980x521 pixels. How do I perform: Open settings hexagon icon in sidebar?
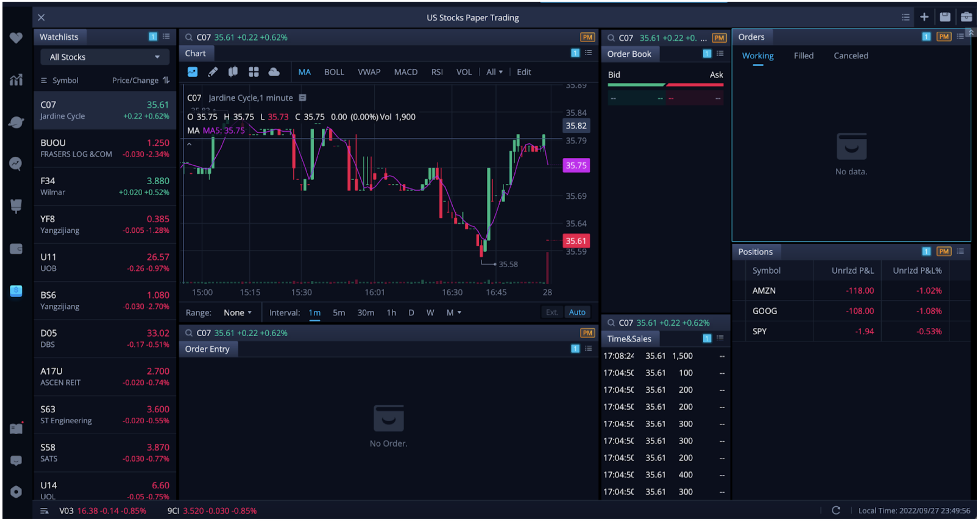16,492
